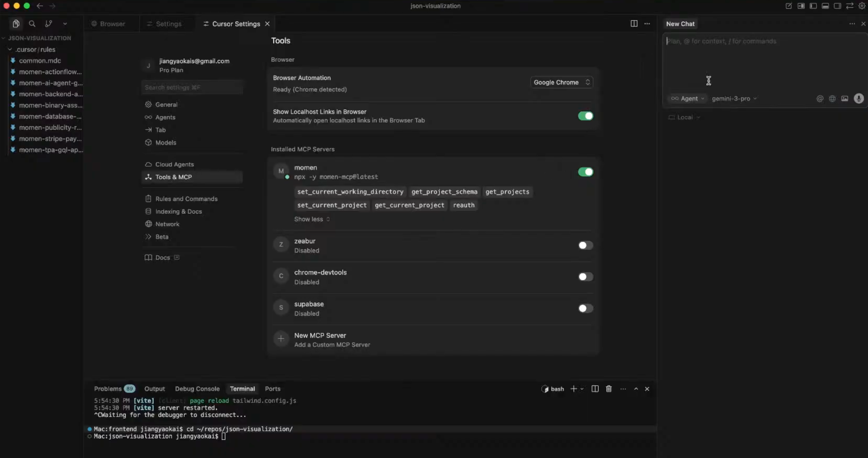Delete terminal with trash icon

[x=609, y=389]
